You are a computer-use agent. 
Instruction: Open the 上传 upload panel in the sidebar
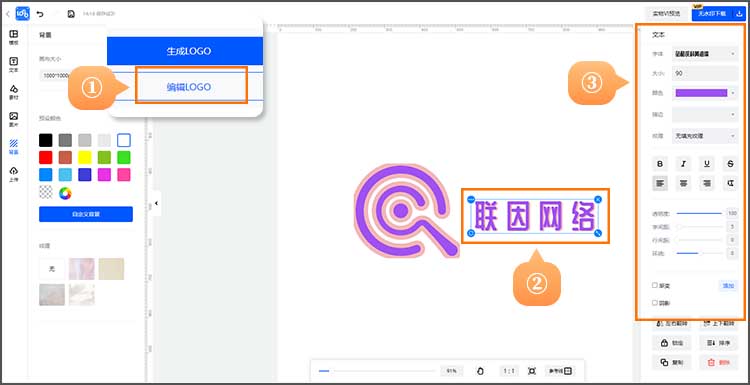pyautogui.click(x=14, y=174)
